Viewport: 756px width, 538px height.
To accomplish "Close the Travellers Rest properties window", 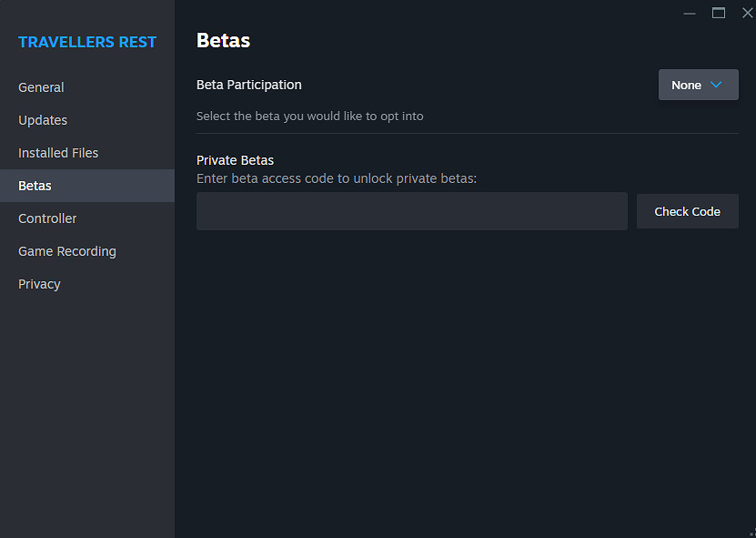I will pos(748,13).
